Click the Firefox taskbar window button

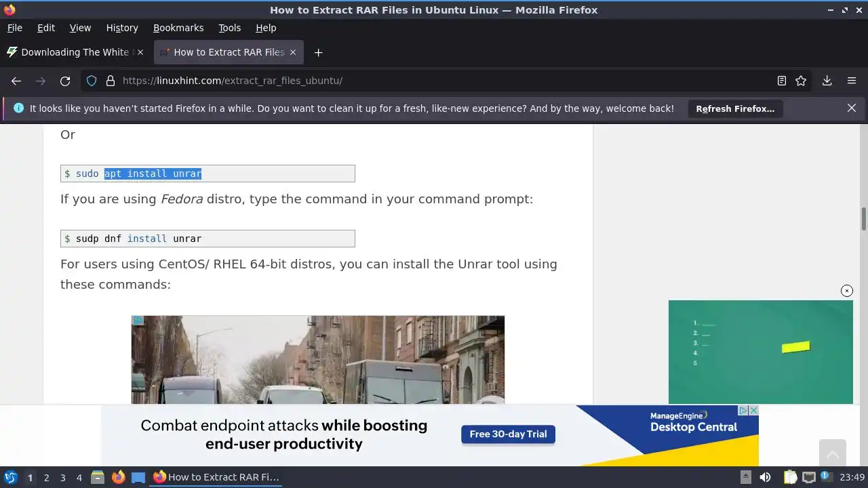(x=217, y=477)
